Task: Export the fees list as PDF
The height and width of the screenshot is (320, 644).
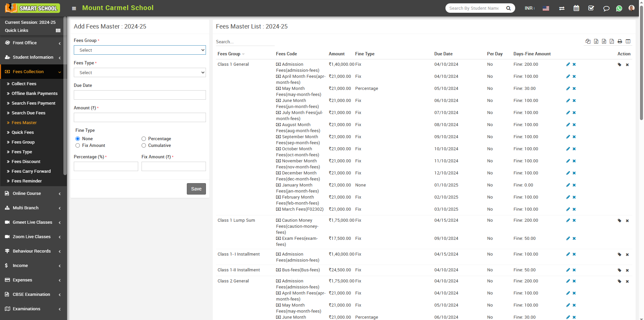Action: tap(612, 41)
